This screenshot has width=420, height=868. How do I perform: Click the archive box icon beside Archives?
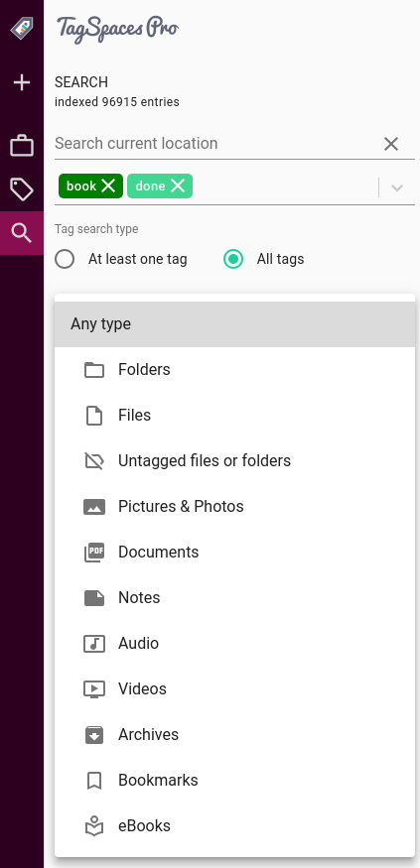[94, 735]
